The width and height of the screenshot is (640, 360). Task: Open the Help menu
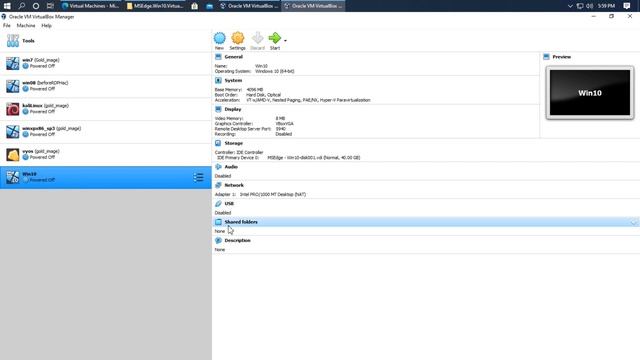click(47, 26)
